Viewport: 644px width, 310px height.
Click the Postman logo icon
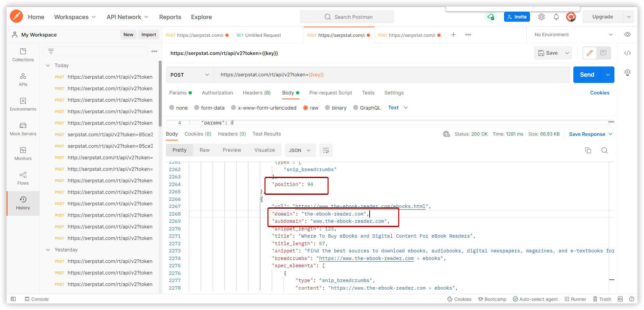16,16
